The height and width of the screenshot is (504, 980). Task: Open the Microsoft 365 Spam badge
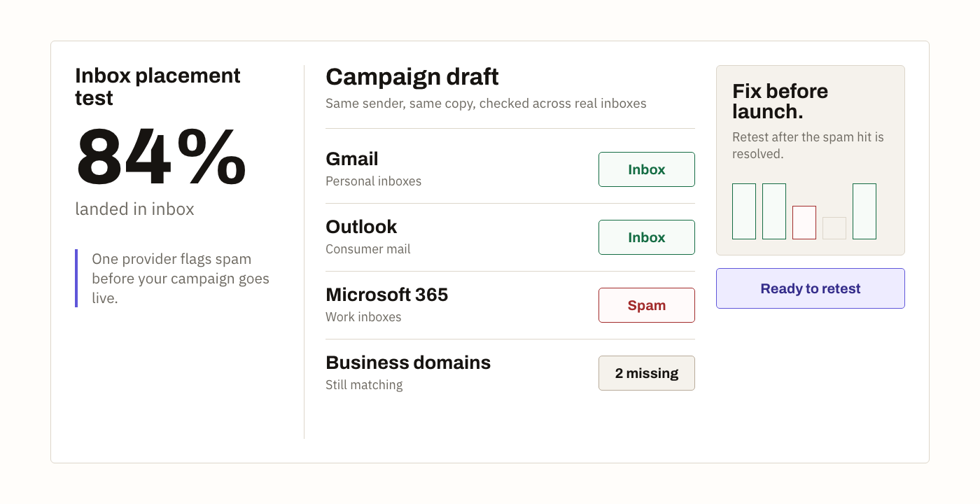pyautogui.click(x=647, y=305)
